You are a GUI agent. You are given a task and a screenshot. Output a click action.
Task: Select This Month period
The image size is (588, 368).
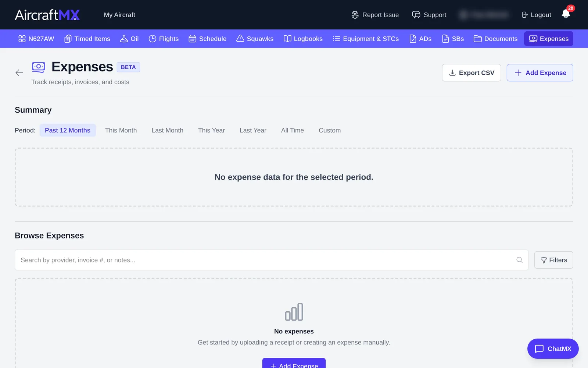click(x=121, y=130)
